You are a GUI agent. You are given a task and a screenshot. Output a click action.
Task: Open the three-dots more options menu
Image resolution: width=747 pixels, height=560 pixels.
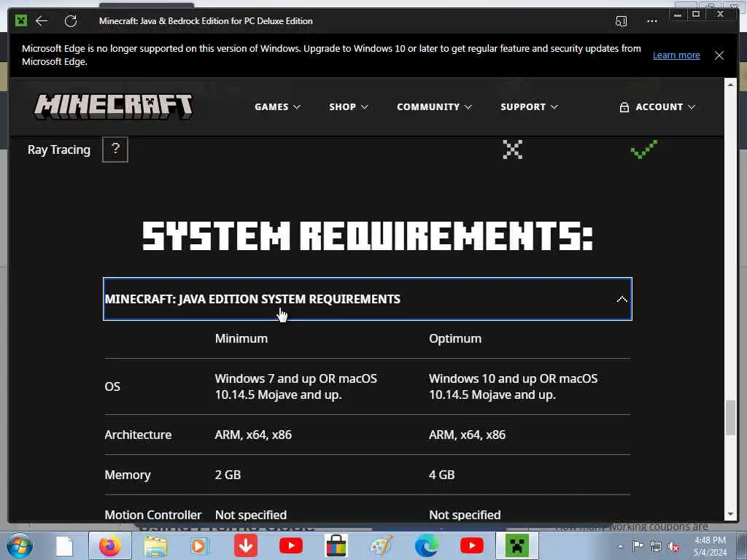[x=651, y=21]
